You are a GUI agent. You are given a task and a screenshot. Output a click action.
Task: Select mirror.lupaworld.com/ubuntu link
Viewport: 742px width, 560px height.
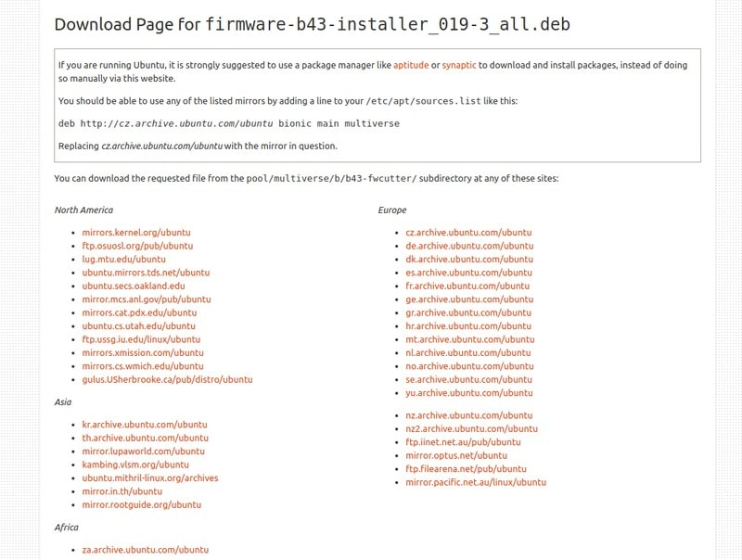144,452
